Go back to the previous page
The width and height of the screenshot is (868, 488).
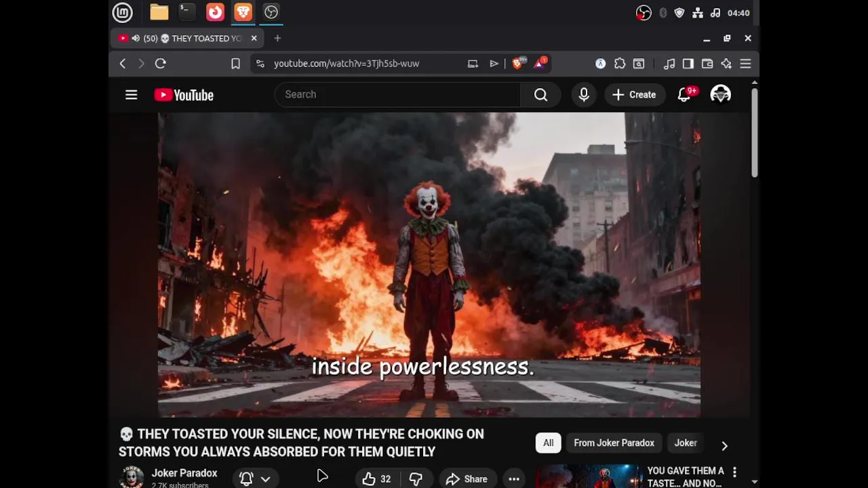123,64
